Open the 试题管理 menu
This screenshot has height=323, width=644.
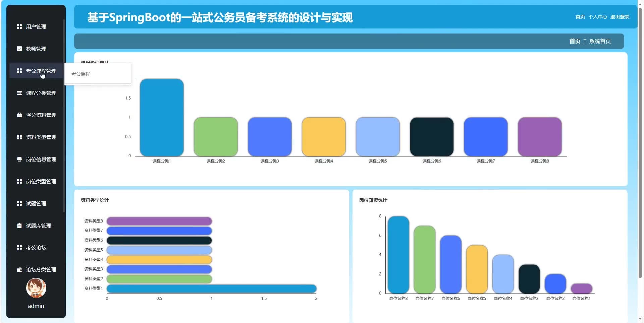pos(36,203)
